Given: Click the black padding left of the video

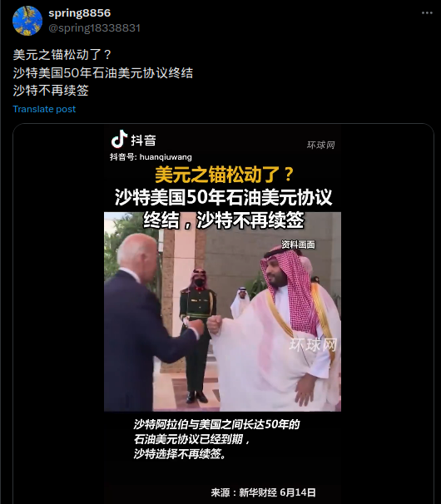Looking at the screenshot, I should click(58, 314).
